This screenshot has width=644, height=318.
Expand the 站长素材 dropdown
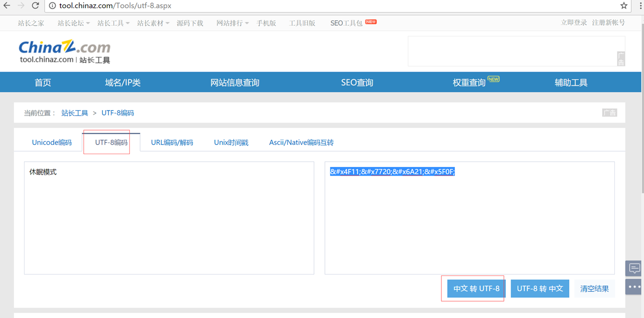151,23
